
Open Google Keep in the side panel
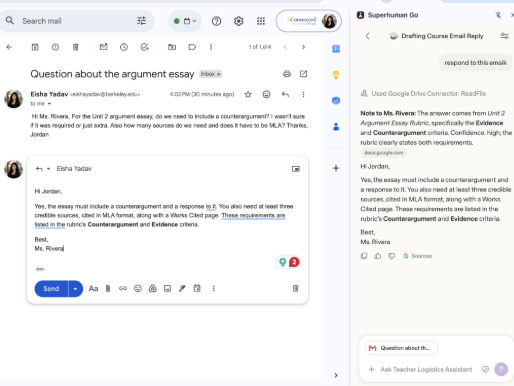click(x=336, y=75)
